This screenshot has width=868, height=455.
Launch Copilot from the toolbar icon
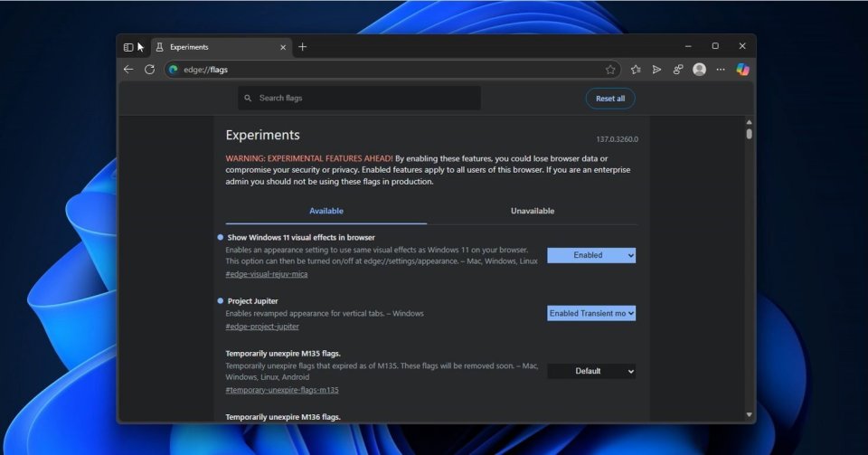(742, 69)
